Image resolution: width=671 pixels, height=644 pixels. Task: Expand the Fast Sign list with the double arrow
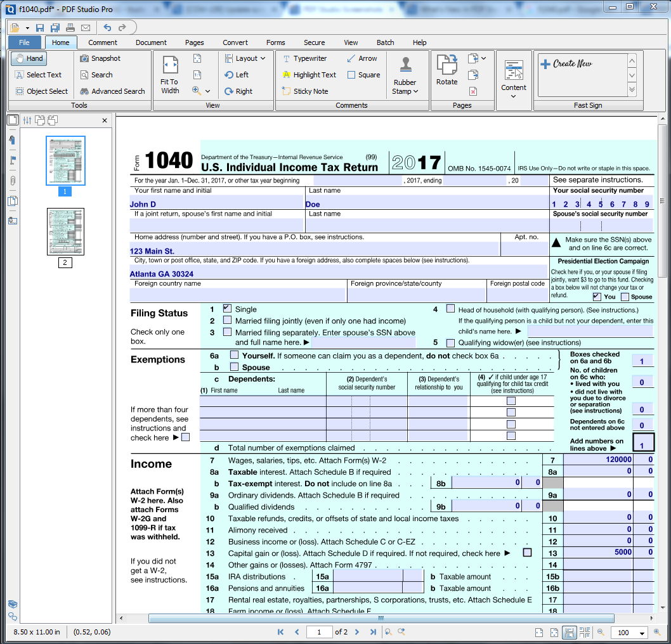pos(632,89)
